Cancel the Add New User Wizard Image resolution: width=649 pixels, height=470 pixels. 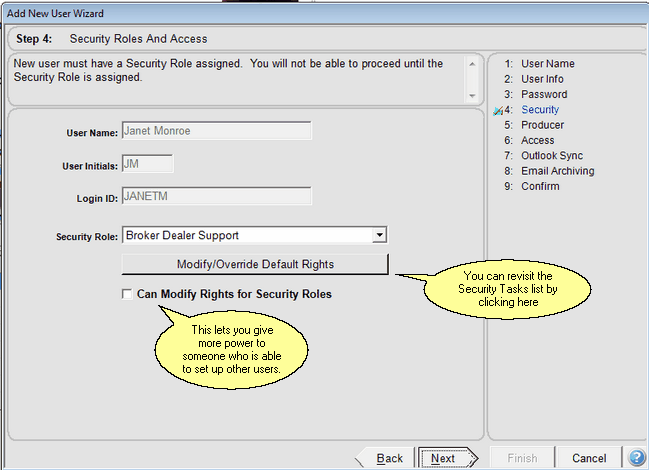click(589, 458)
